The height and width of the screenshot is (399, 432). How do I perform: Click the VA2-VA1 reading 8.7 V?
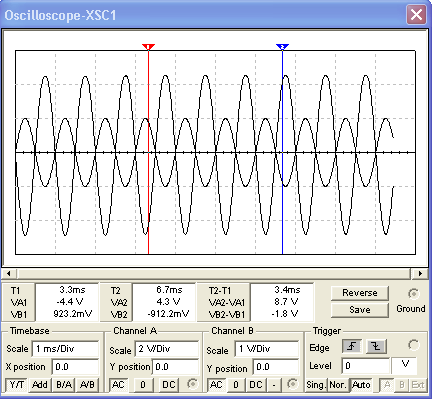(x=286, y=302)
